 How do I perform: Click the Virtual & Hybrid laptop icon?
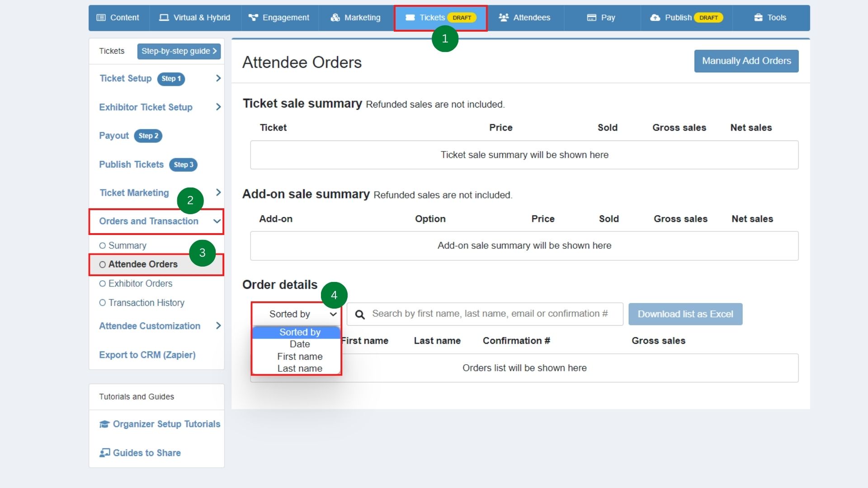point(164,18)
